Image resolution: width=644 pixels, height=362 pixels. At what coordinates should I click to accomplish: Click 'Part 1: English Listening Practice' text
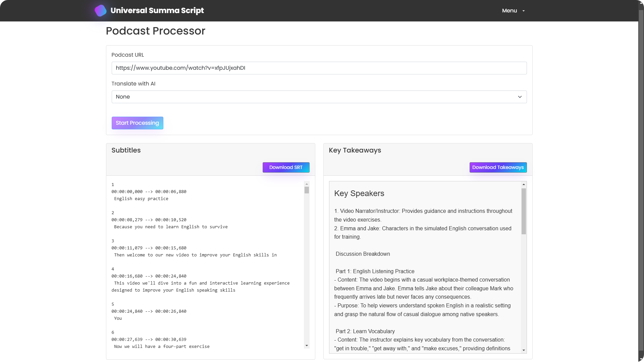(x=375, y=271)
